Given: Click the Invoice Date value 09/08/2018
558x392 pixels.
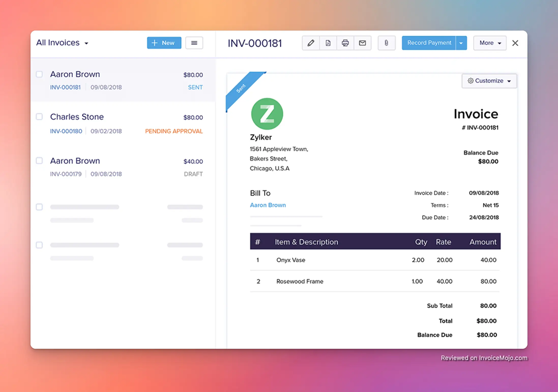Looking at the screenshot, I should (x=484, y=193).
